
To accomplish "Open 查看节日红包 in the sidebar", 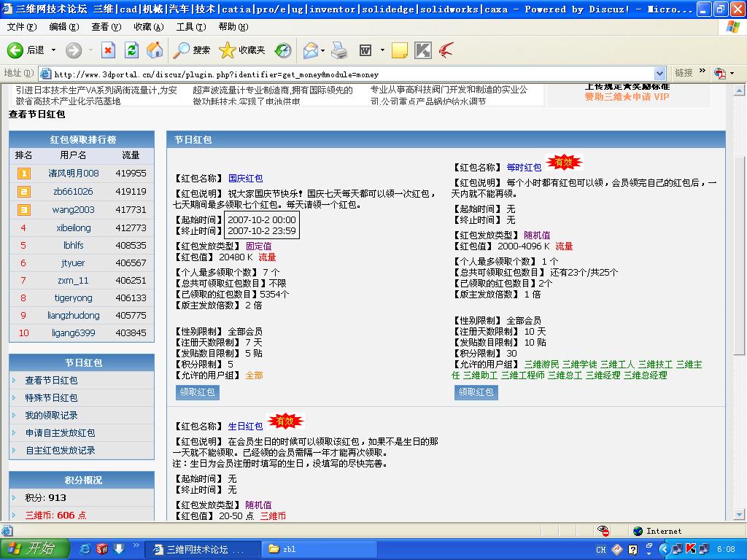I will tap(52, 380).
